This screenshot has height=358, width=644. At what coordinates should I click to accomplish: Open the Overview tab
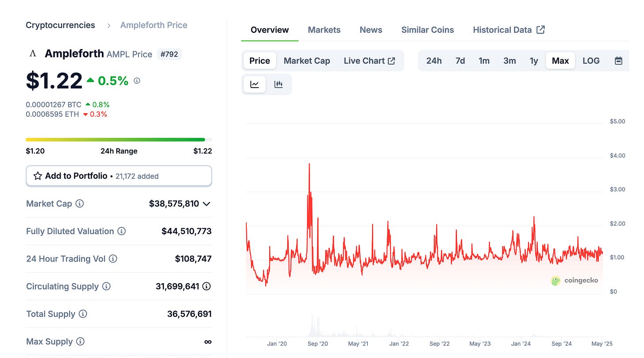click(270, 30)
